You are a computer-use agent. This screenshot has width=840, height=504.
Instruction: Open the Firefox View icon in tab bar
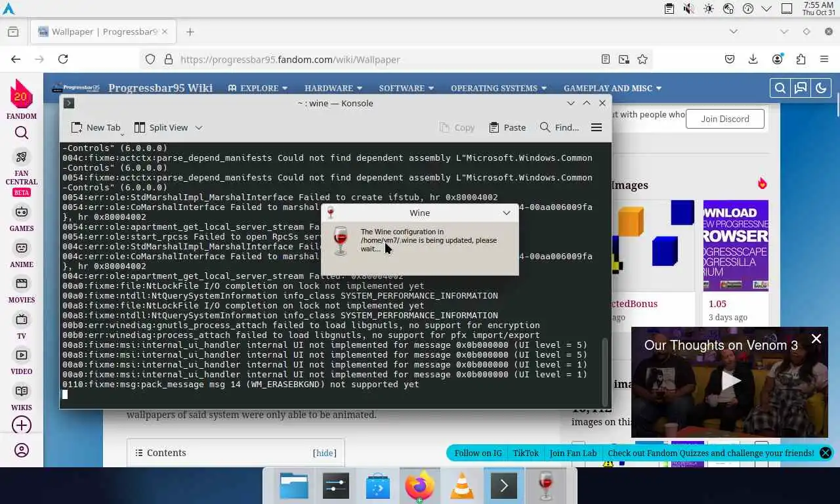click(13, 31)
